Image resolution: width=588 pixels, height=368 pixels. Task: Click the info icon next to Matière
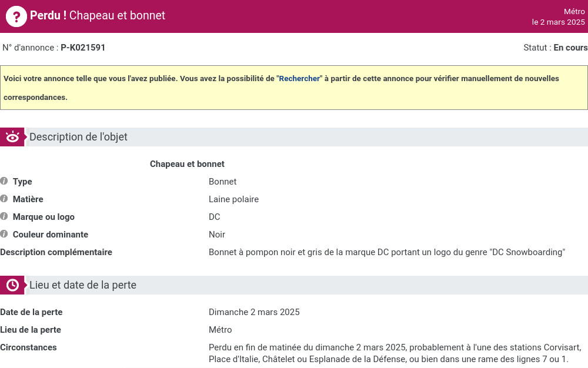click(4, 199)
